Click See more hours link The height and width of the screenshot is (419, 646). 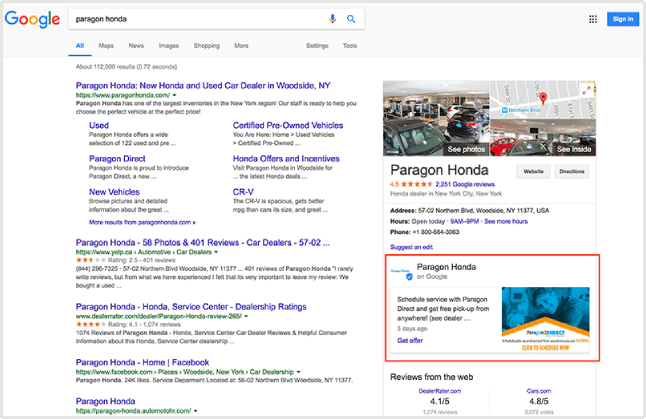pyautogui.click(x=506, y=221)
